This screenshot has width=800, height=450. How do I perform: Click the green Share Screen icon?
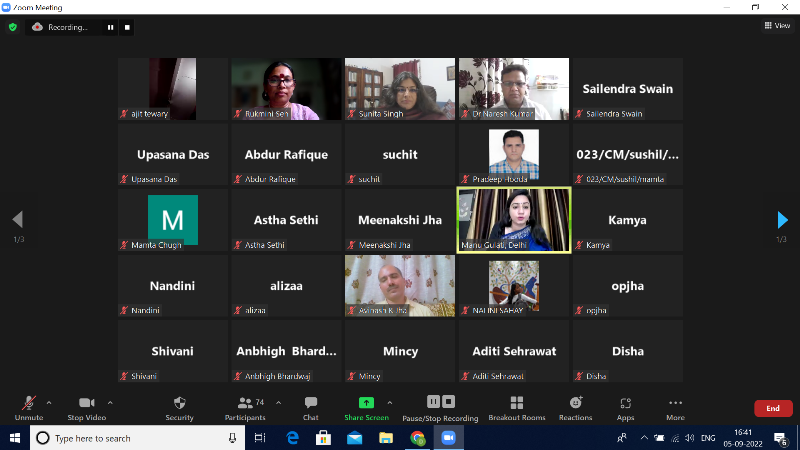click(367, 402)
